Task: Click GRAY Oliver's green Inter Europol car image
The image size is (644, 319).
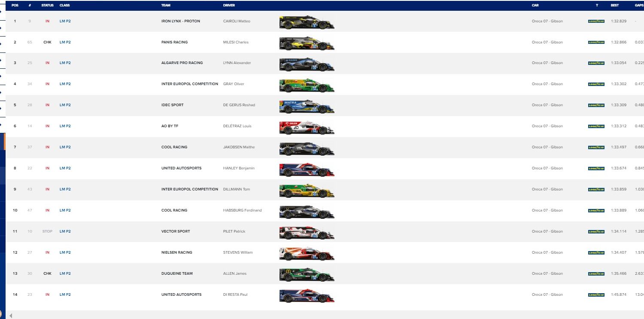Action: click(x=307, y=85)
